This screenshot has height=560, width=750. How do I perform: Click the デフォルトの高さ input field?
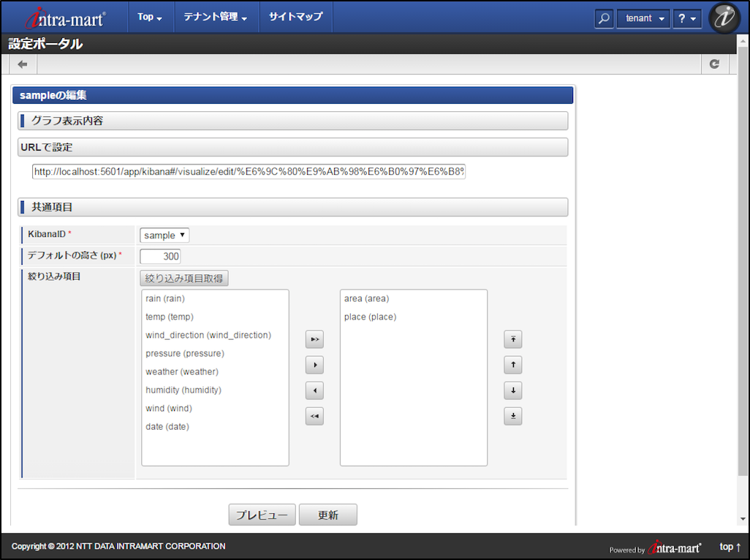coord(160,257)
